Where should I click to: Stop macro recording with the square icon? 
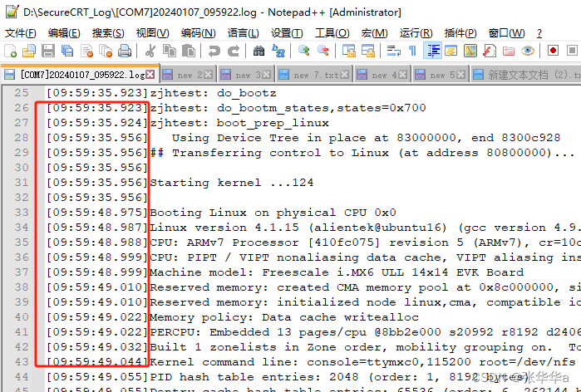(x=572, y=51)
